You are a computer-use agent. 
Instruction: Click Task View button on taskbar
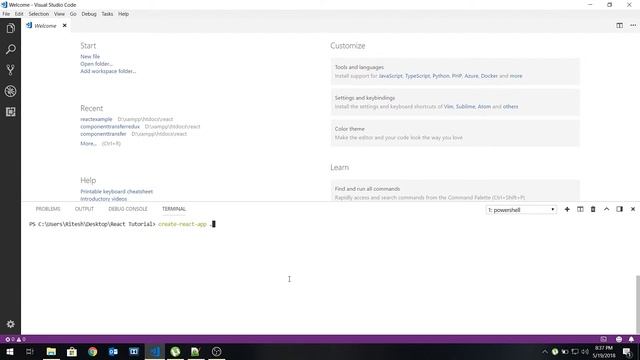tap(30, 351)
